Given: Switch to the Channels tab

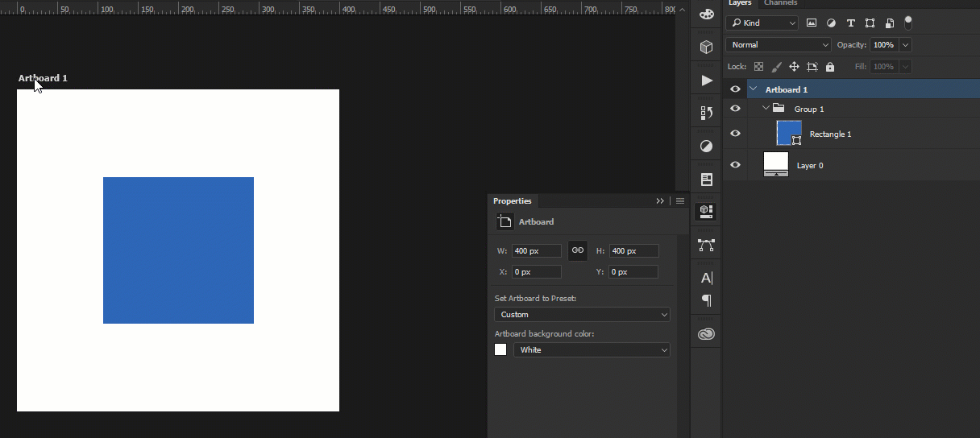Looking at the screenshot, I should pos(780,3).
